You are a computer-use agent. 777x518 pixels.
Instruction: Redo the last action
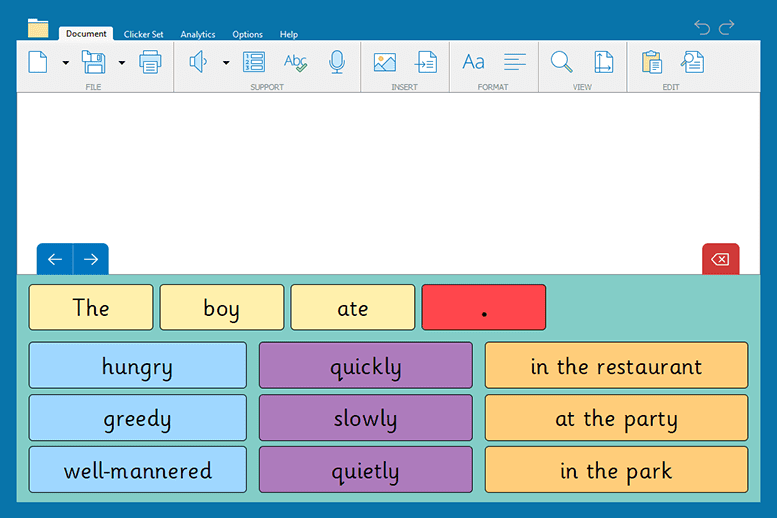[726, 27]
